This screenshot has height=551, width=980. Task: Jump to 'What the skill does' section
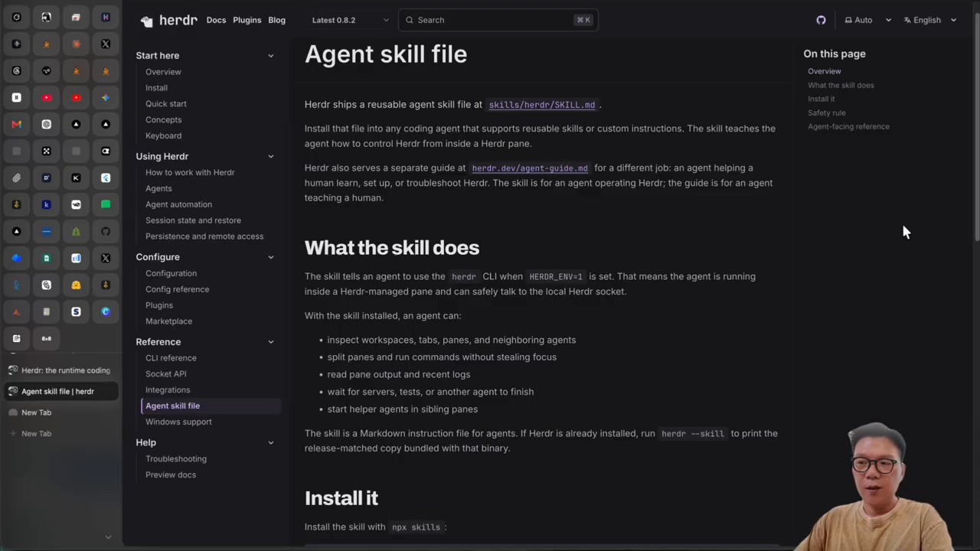[841, 85]
